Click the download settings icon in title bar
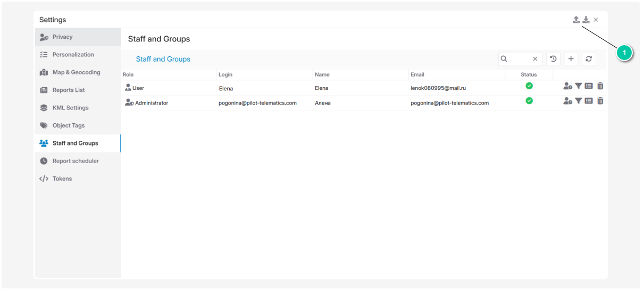 [x=586, y=20]
